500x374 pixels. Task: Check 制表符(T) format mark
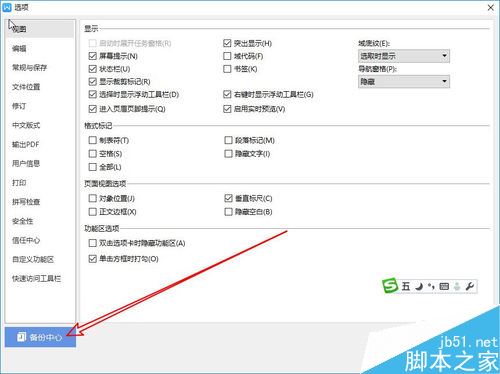[93, 140]
